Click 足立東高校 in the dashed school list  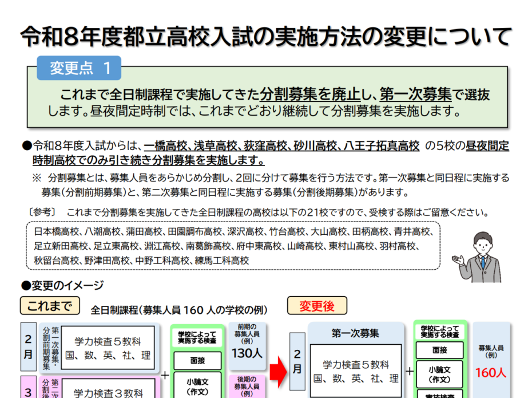point(116,246)
